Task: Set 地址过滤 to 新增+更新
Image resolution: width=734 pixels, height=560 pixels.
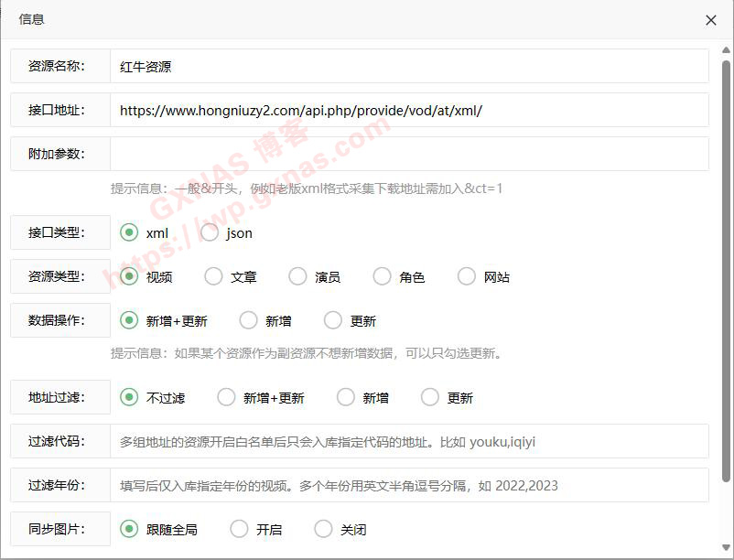Action: point(227,397)
